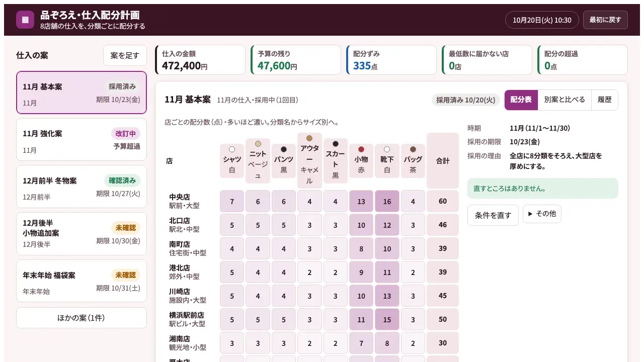Click the 予算の残り 47,600円 card
This screenshot has width=644, height=362.
(296, 60)
